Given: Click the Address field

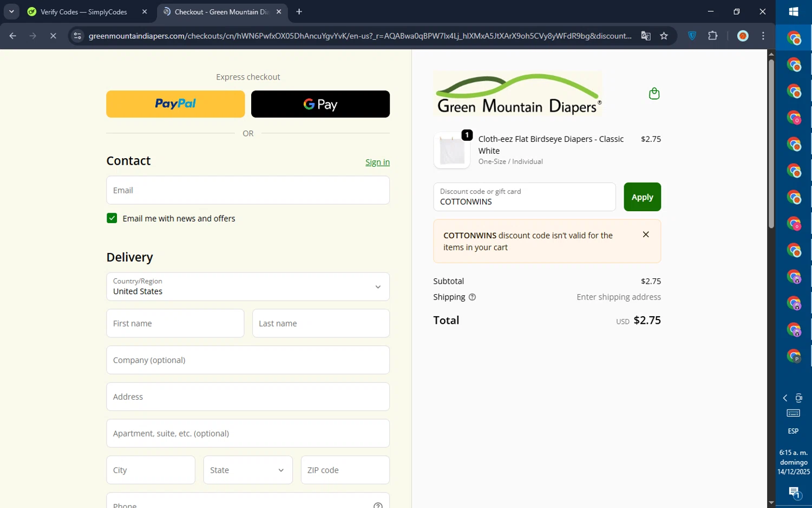Looking at the screenshot, I should click(x=248, y=397).
